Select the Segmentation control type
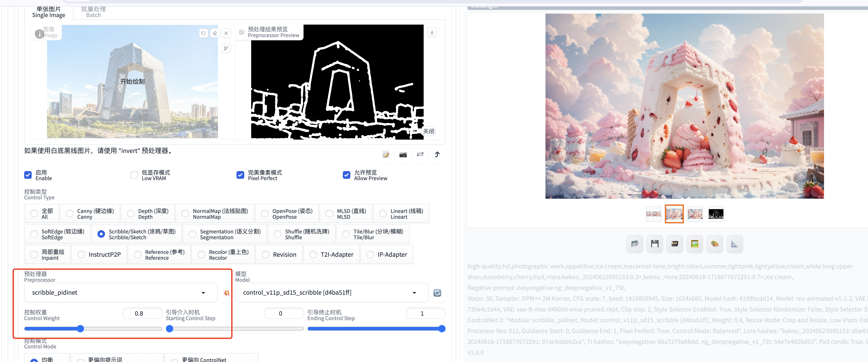Screen dimensions: 868x362 pyautogui.click(x=225, y=234)
